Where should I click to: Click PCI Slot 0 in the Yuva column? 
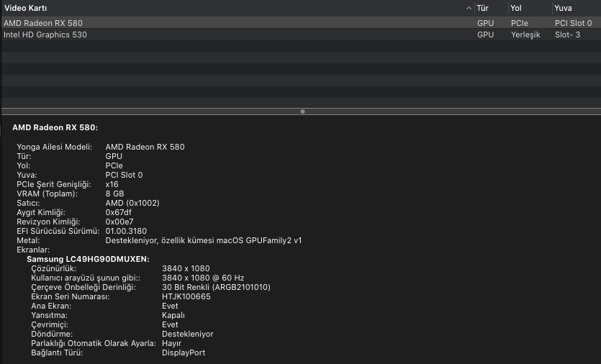(573, 23)
